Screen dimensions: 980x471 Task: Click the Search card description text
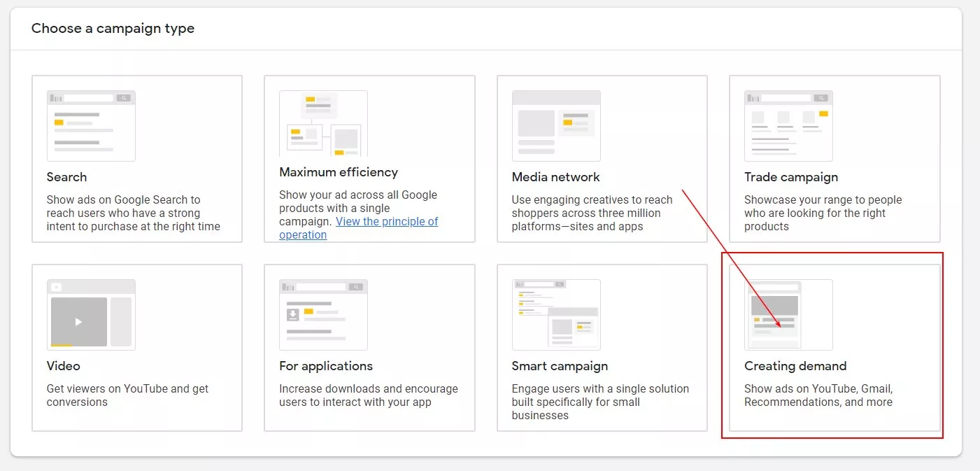pos(134,213)
